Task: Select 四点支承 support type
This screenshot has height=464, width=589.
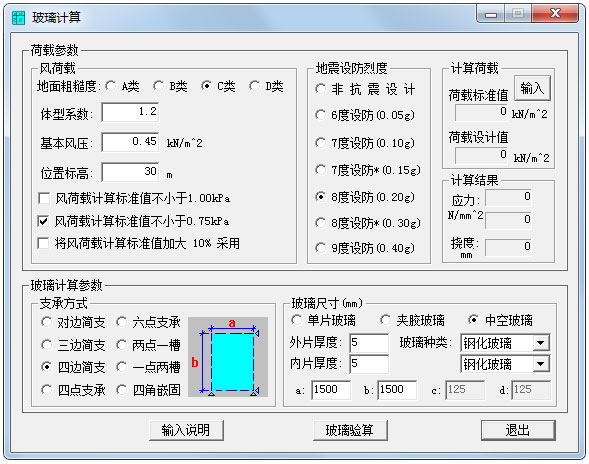Action: (73, 390)
